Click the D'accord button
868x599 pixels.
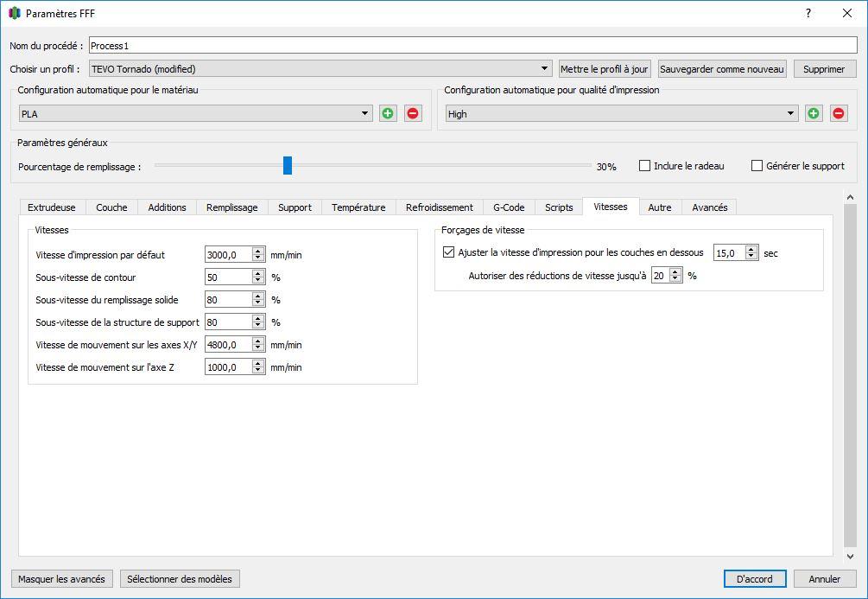click(755, 578)
